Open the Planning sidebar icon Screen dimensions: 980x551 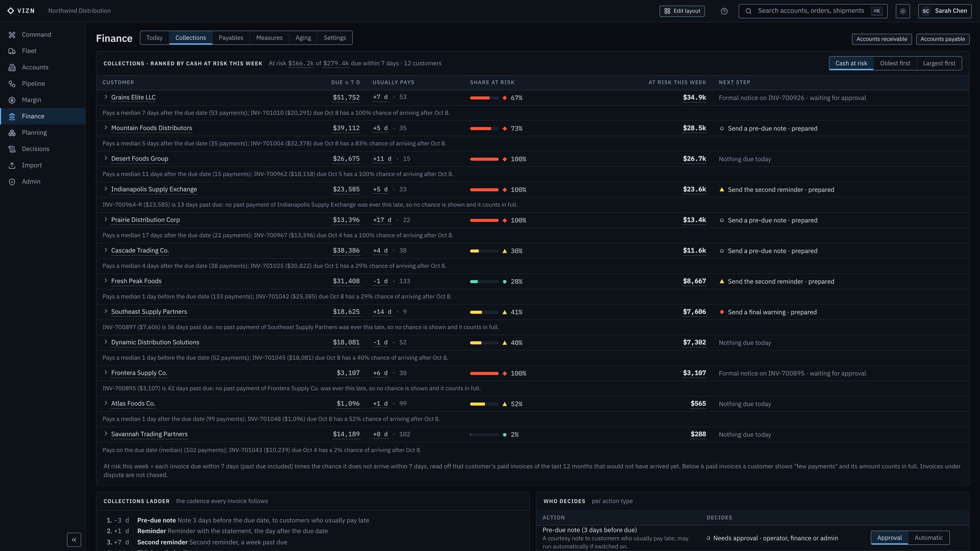tap(12, 133)
